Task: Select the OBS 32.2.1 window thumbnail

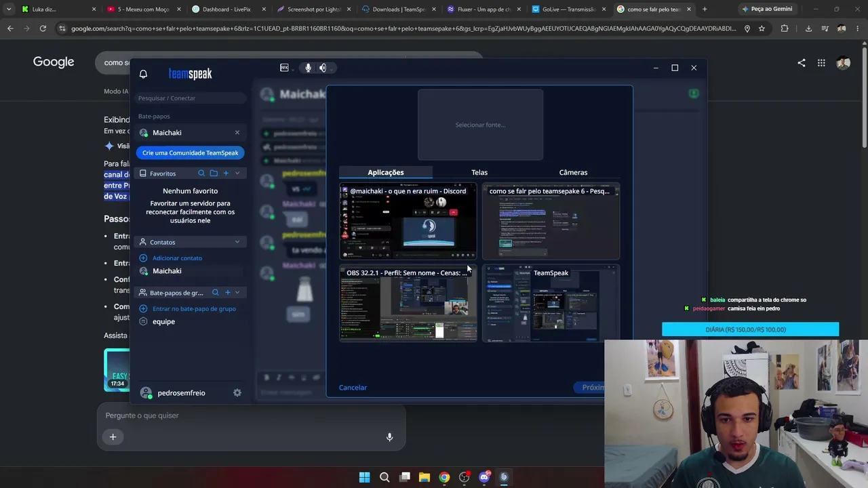Action: pyautogui.click(x=408, y=304)
